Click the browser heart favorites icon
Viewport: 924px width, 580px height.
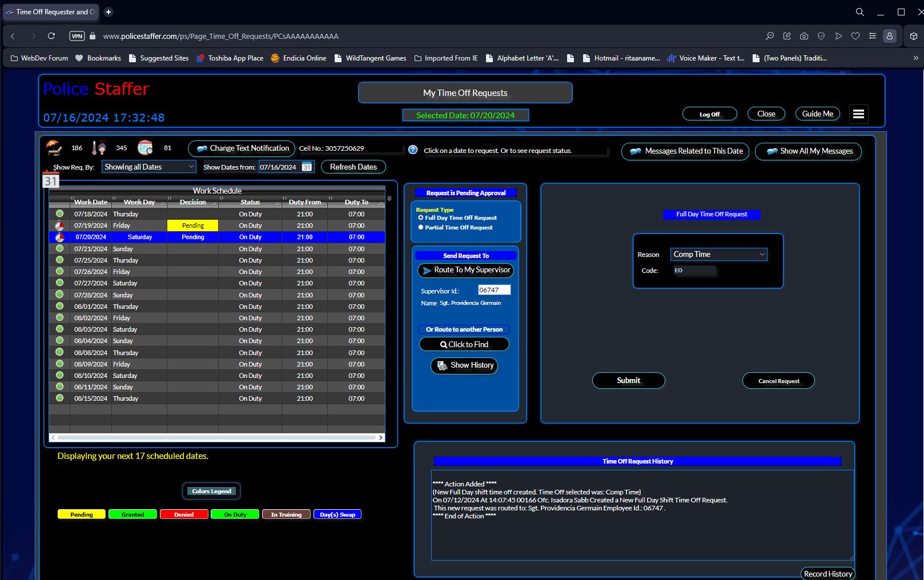coord(855,36)
